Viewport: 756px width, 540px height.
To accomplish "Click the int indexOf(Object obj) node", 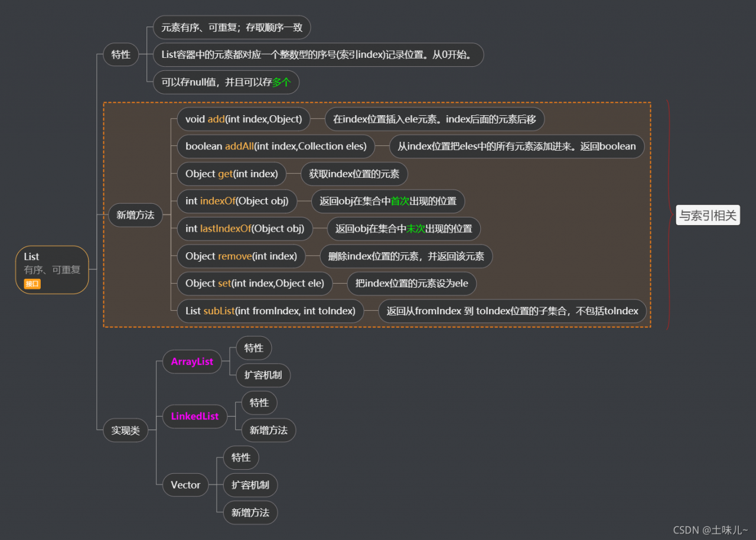I will (237, 201).
